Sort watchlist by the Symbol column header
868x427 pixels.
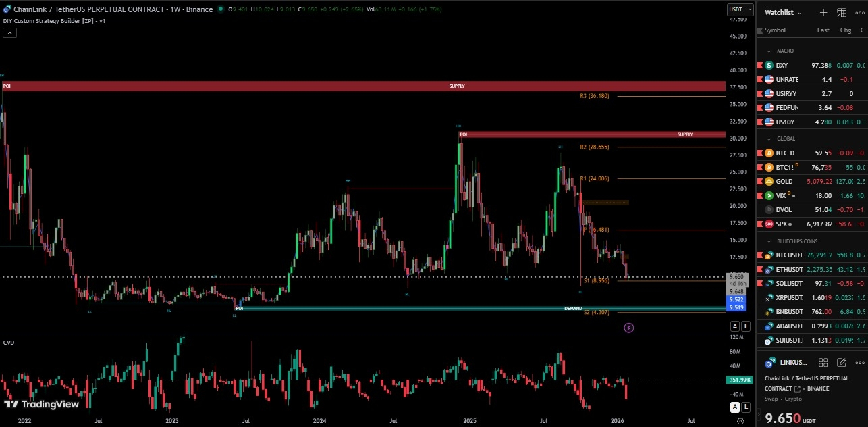click(775, 30)
